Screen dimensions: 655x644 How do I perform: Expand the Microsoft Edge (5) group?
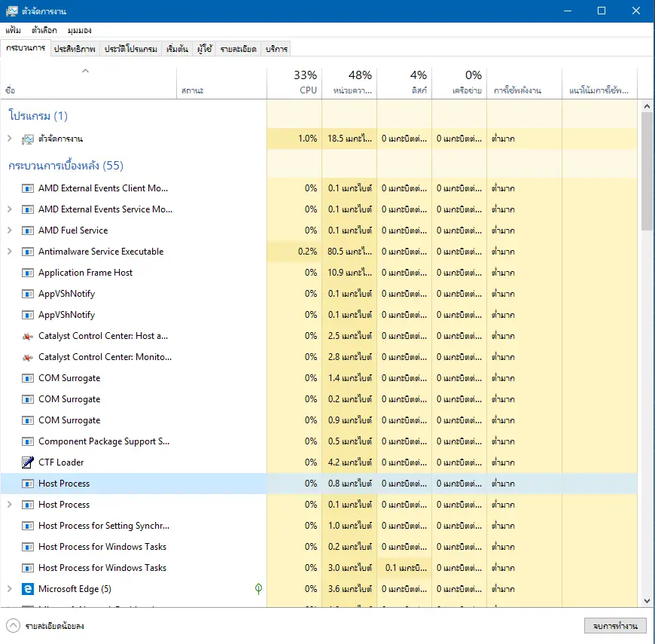10,588
